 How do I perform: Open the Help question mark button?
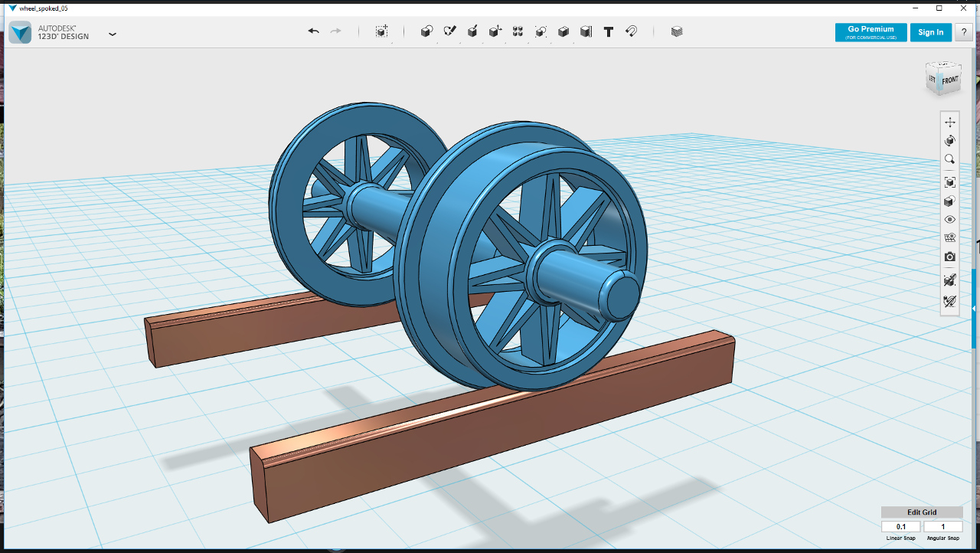pos(964,32)
